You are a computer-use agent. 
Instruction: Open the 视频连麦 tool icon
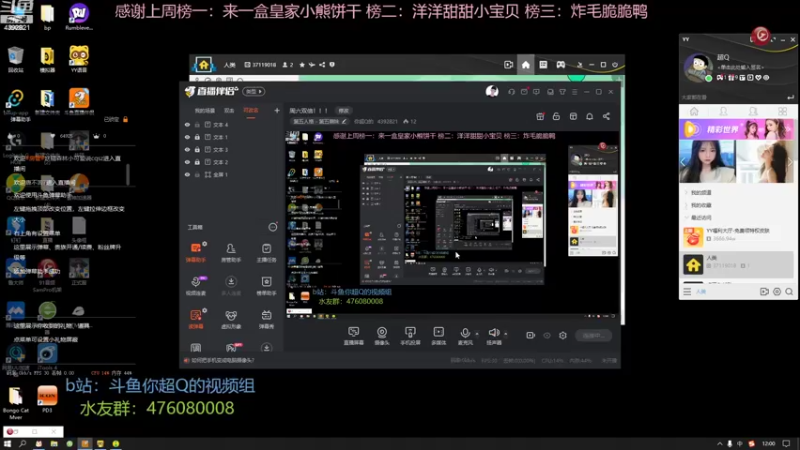click(196, 286)
